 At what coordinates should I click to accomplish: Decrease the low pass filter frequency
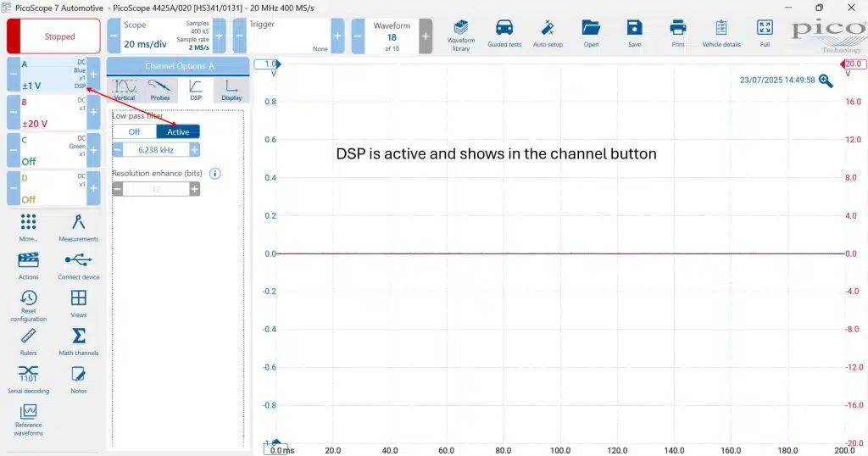117,149
